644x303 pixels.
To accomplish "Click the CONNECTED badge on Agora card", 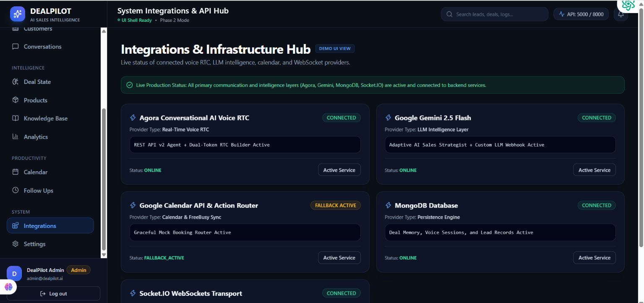I will (x=341, y=118).
